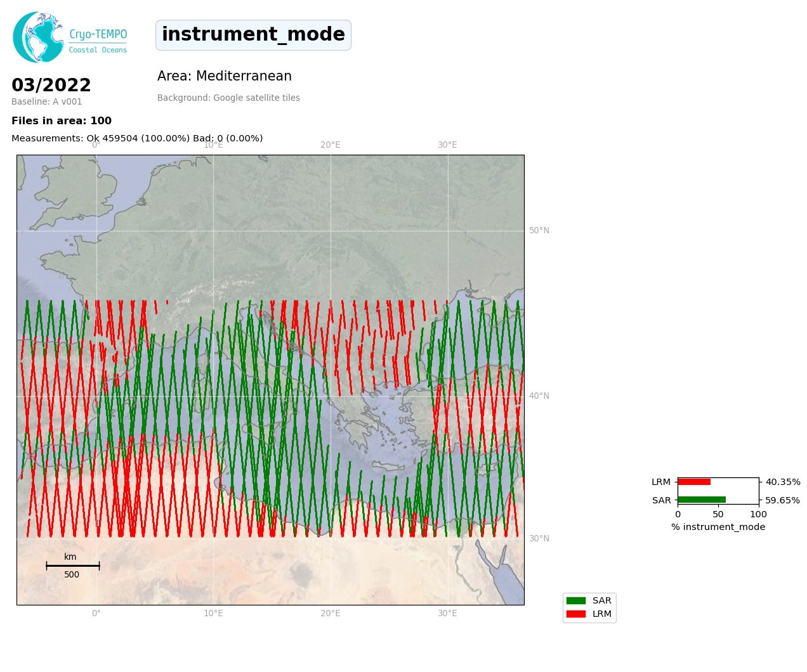Screen dimensions: 807x672
Task: Click the 03/2022 date heading
Action: coord(51,86)
